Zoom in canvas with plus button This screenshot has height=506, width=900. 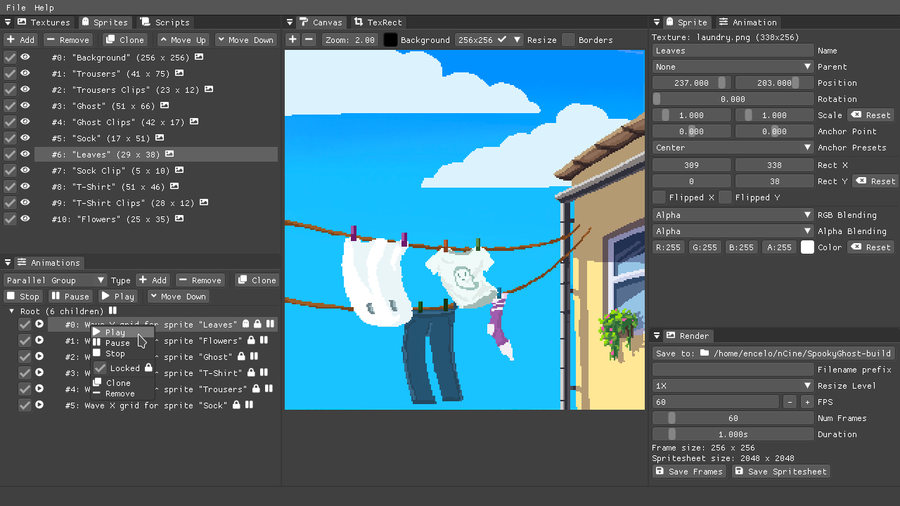coord(293,39)
